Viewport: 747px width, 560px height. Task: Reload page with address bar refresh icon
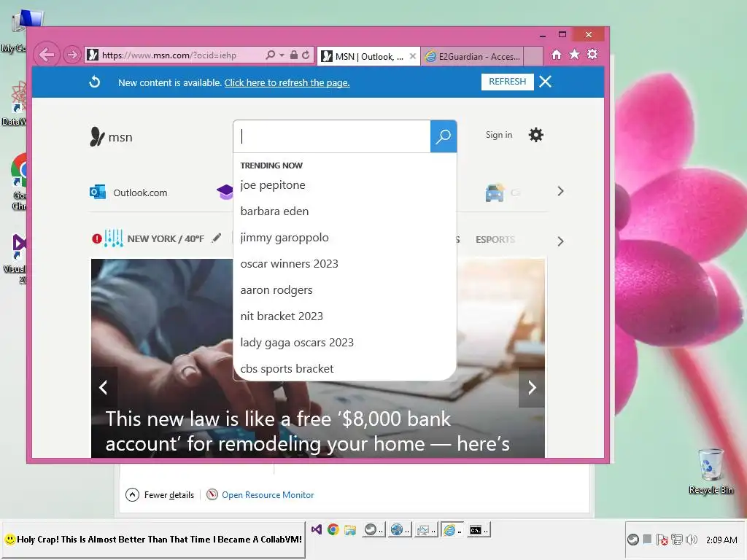pos(306,55)
